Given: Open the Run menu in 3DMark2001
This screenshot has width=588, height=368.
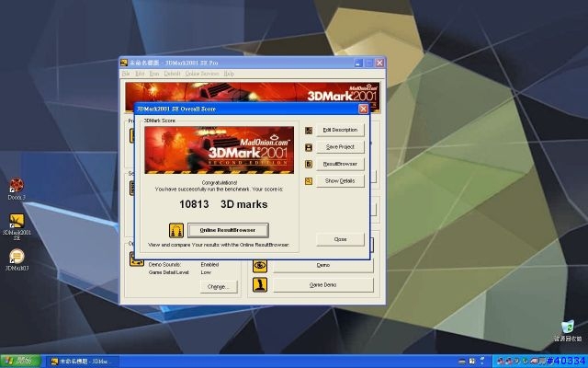Looking at the screenshot, I should [x=154, y=74].
